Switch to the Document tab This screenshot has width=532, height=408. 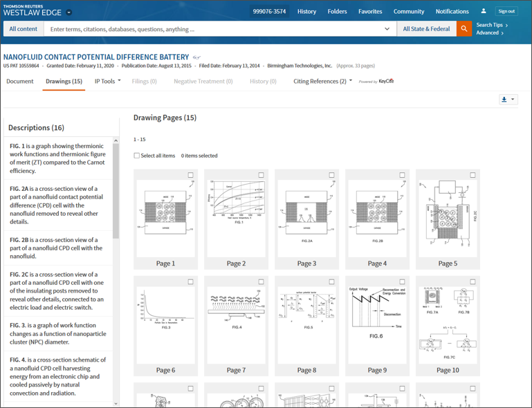click(x=20, y=81)
